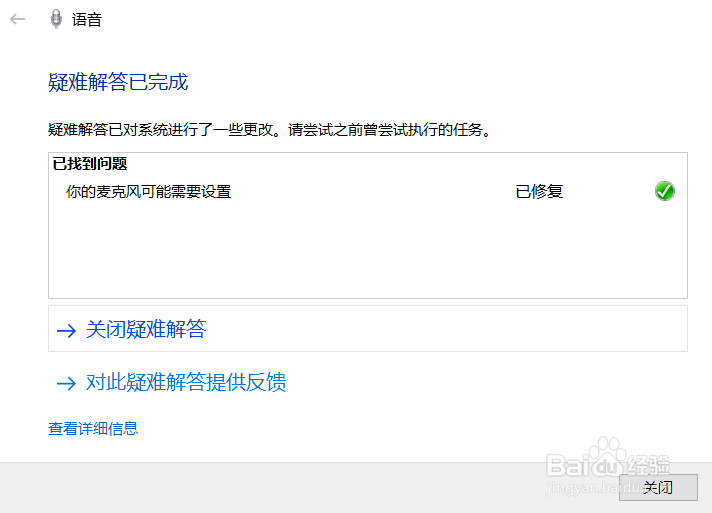Click the 已找到问题 list header
712x513 pixels.
[x=90, y=164]
